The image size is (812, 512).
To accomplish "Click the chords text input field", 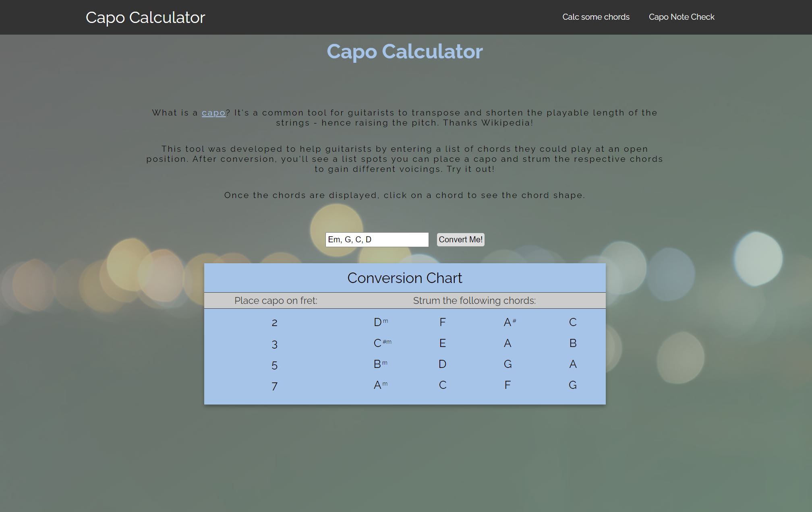I will 377,239.
